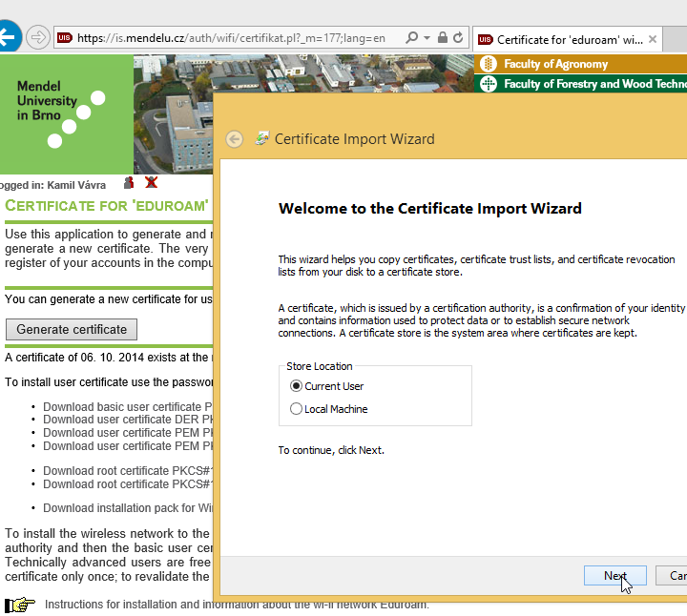Open Download installation pack link
Viewport: 687px width, 616px height.
(x=128, y=508)
